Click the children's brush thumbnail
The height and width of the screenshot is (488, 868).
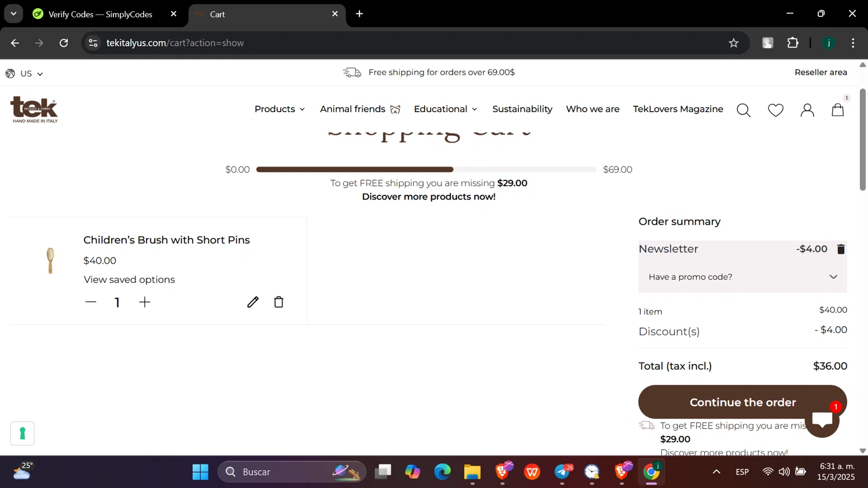pyautogui.click(x=50, y=260)
